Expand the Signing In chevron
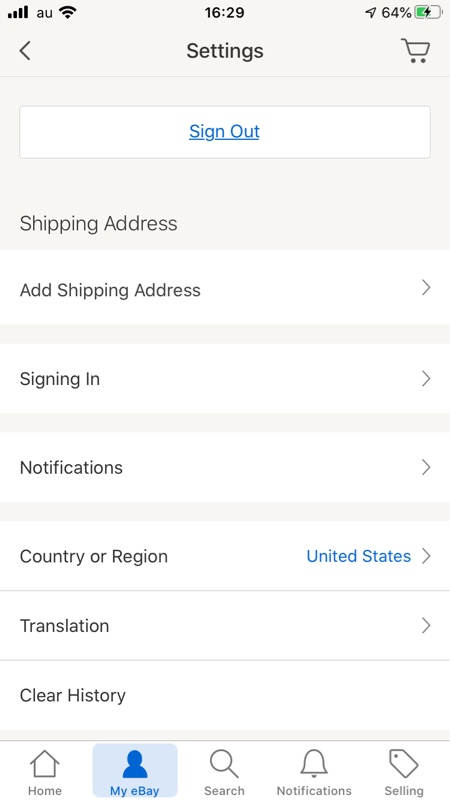 click(x=426, y=379)
